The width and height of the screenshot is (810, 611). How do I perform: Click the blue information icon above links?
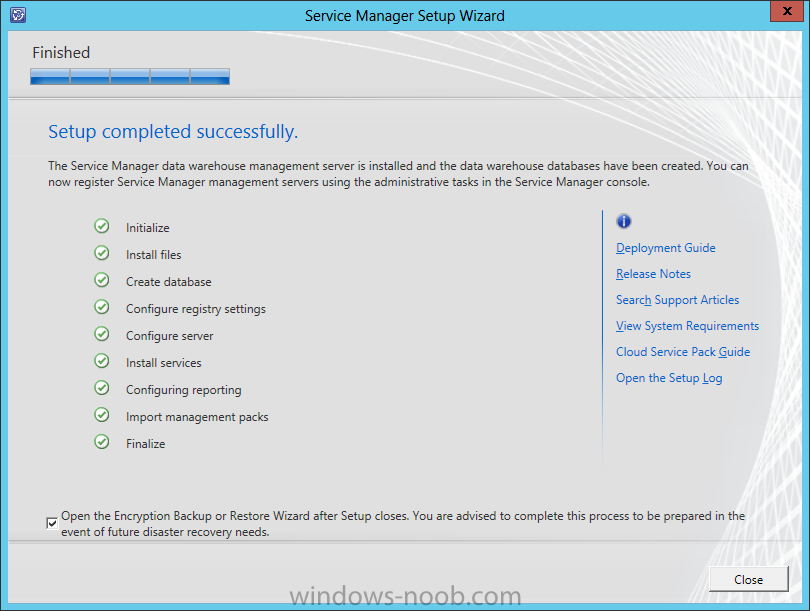point(624,221)
